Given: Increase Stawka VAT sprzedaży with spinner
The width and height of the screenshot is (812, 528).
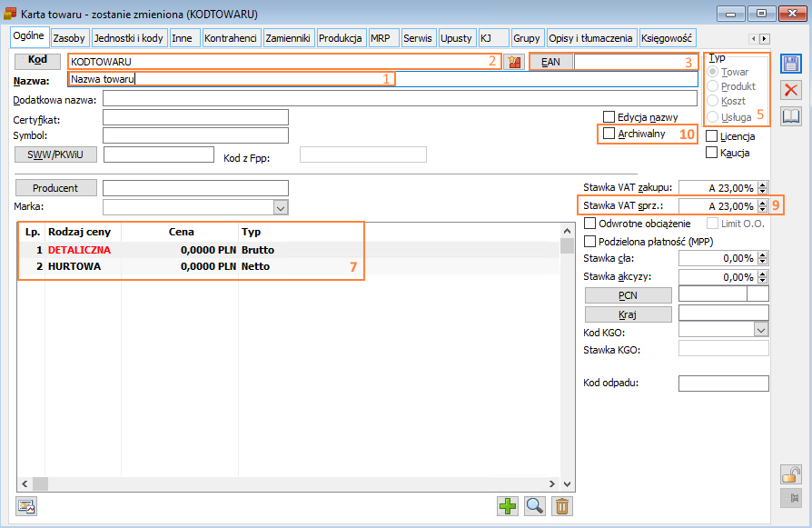Looking at the screenshot, I should pos(763,202).
